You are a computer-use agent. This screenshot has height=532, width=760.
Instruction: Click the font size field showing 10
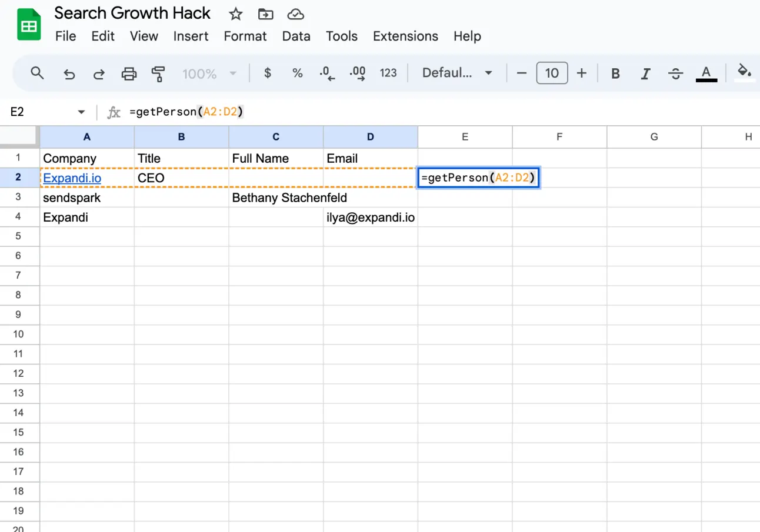(552, 73)
